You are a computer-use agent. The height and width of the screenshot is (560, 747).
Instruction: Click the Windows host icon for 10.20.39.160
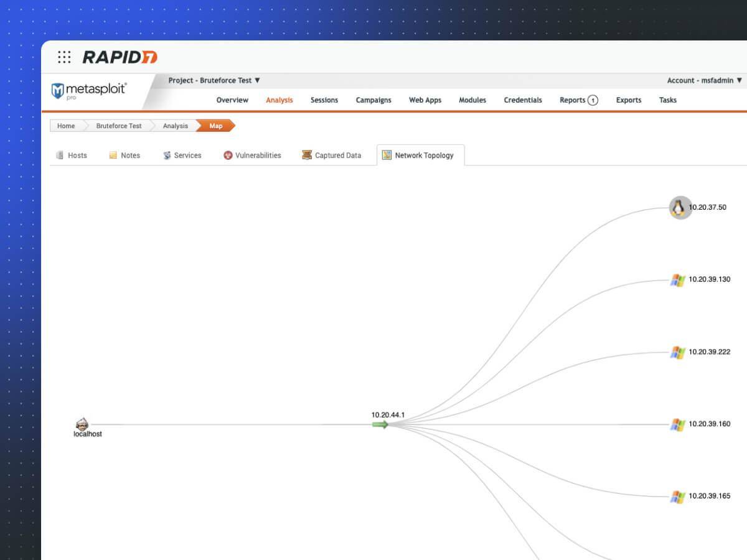click(677, 424)
